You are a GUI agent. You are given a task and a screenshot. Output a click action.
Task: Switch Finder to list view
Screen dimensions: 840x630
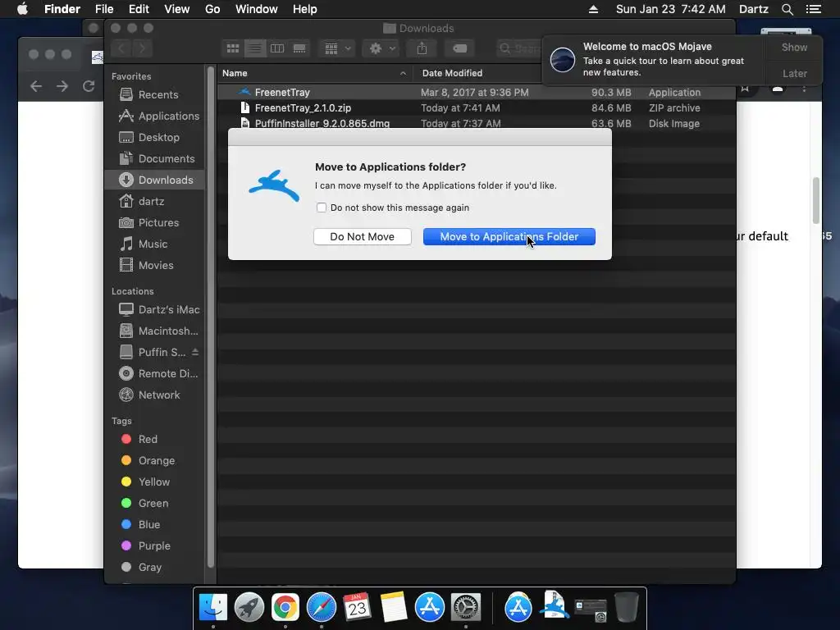tap(255, 48)
